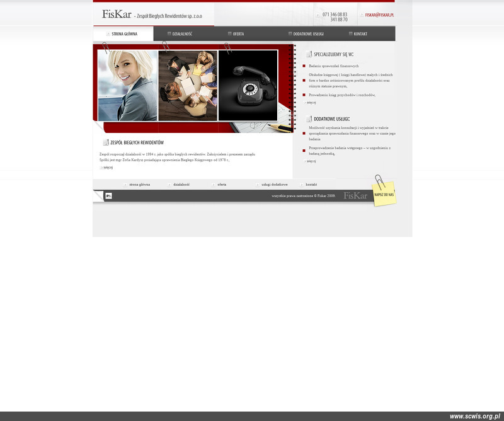Open the Strona Główna nav tab
Screen dimensions: 504x421
pos(123,34)
